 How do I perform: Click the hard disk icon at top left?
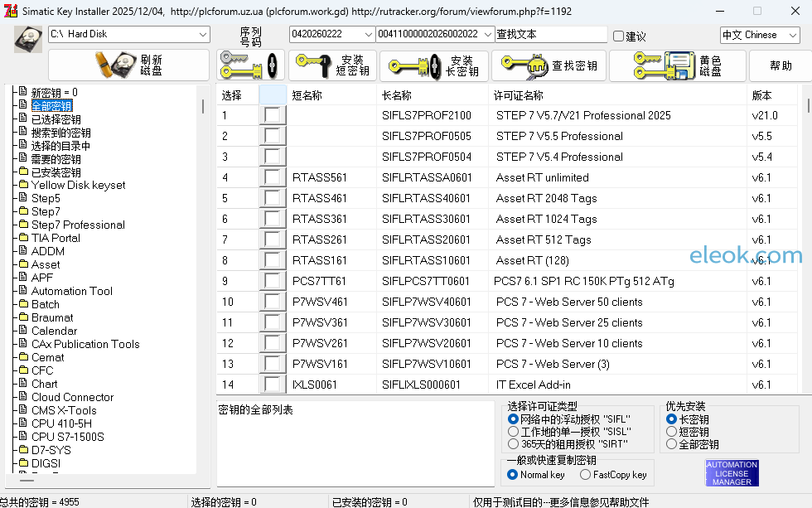tap(28, 39)
